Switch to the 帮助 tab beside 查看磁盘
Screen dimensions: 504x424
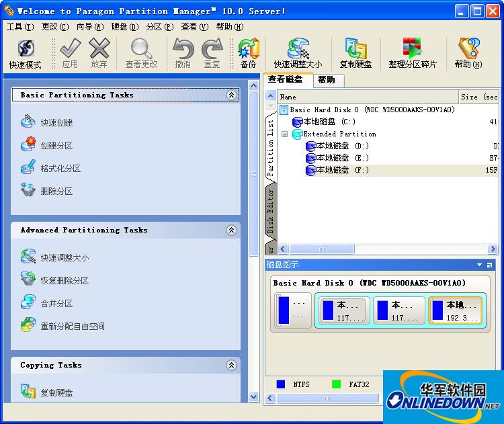327,80
